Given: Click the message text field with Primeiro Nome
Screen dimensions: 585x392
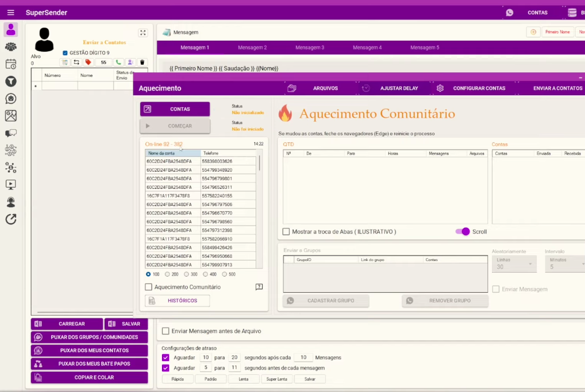Looking at the screenshot, I should coord(373,68).
